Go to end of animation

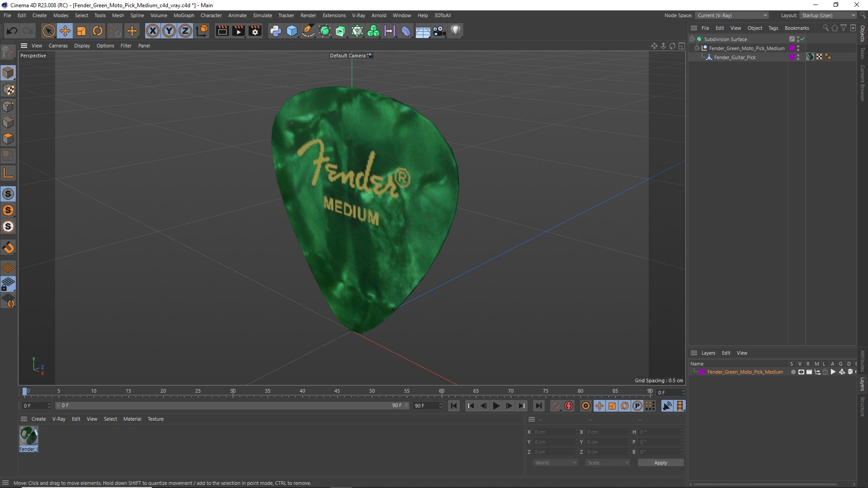pyautogui.click(x=538, y=406)
